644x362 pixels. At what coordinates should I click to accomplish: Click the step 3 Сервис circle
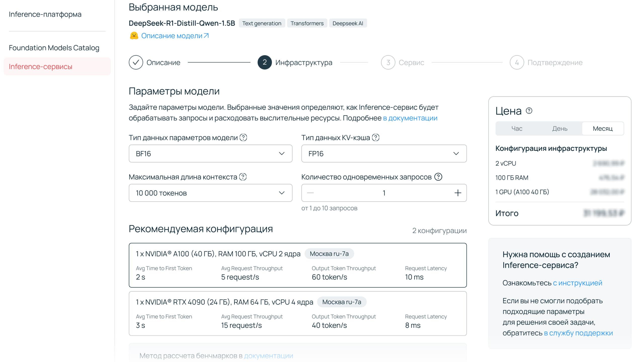388,62
